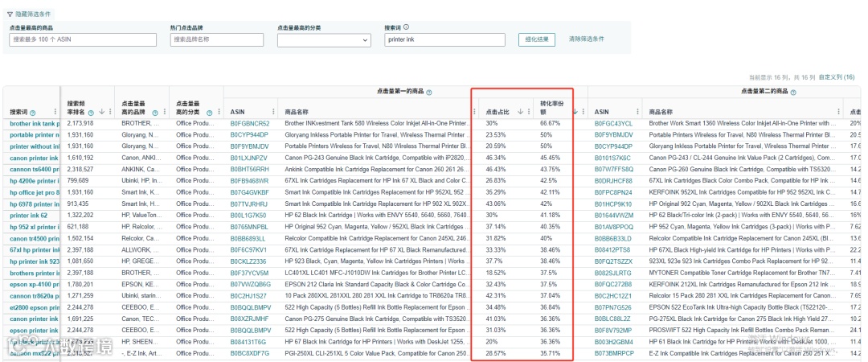Select the 43.06% click share cell
Screen dimensions: 868x362
coord(496,204)
